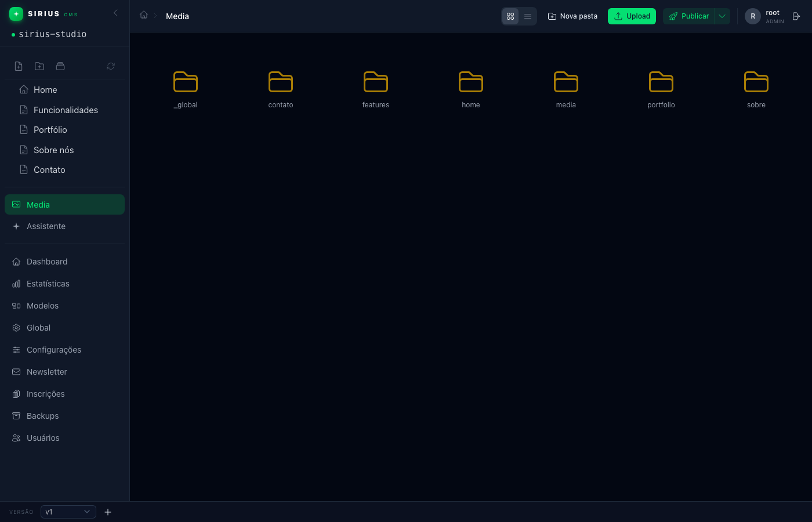Select the Media menu item
Image resolution: width=812 pixels, height=522 pixels.
[64, 205]
